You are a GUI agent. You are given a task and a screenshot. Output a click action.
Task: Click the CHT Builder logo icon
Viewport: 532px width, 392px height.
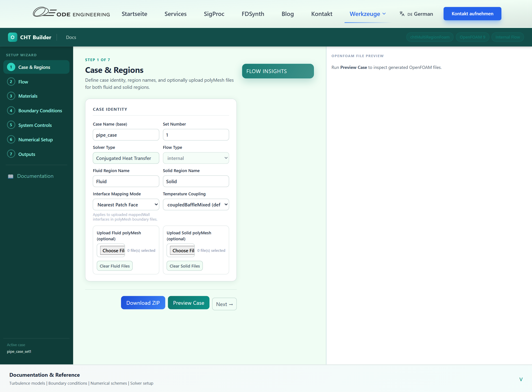[12, 37]
